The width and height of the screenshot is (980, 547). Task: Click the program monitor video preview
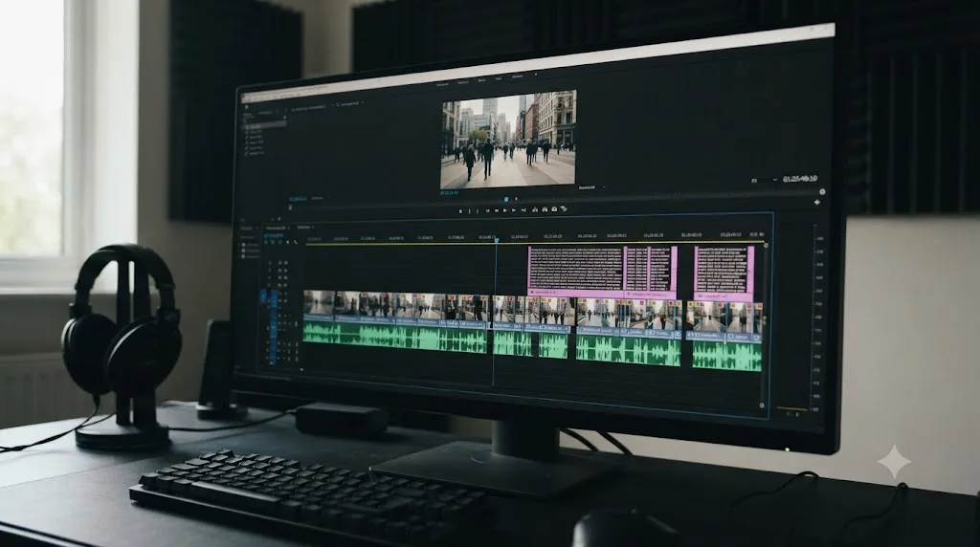point(508,140)
